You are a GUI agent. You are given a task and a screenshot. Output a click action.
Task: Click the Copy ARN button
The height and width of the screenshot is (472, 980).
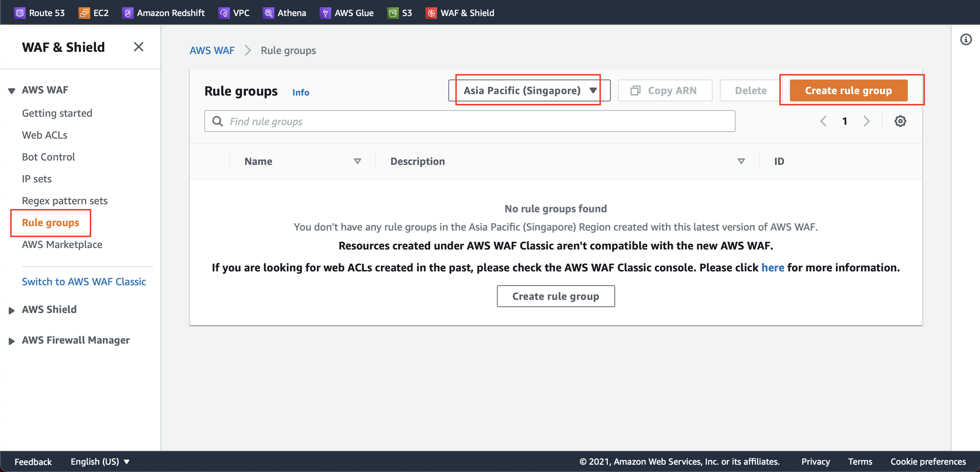(665, 90)
